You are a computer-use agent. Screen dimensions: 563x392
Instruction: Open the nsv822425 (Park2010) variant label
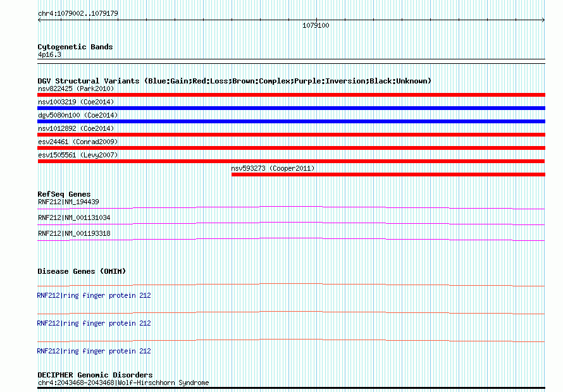76,89
